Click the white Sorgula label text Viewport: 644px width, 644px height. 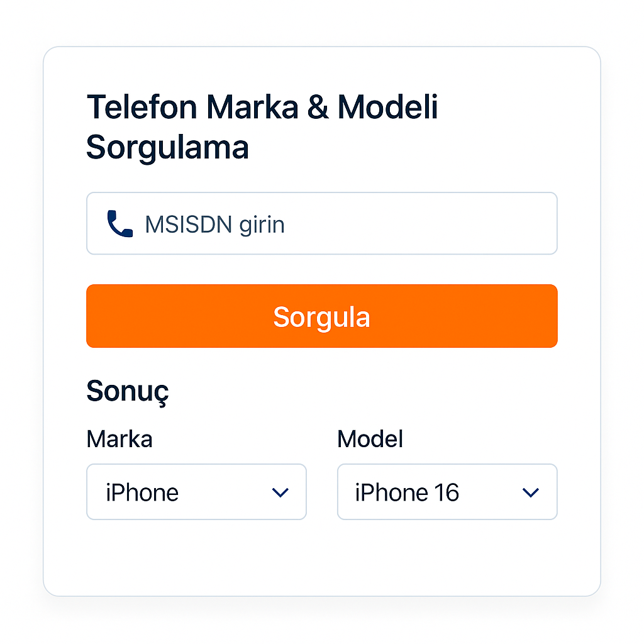(x=321, y=317)
